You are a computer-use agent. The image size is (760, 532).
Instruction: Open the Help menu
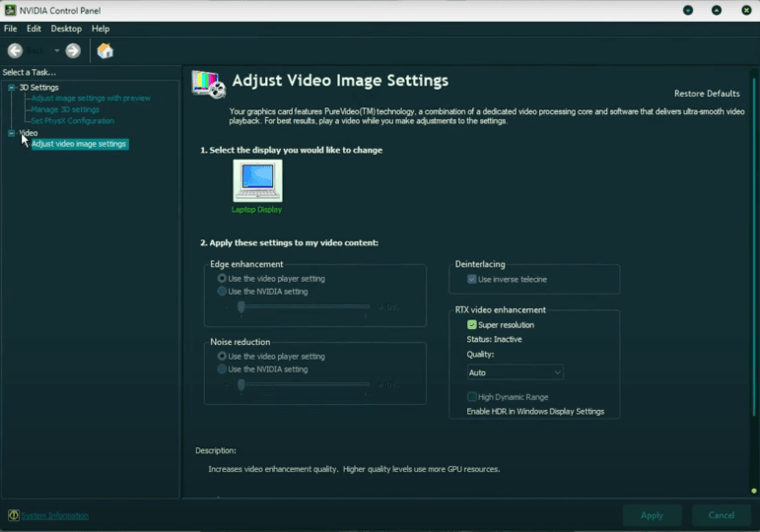pos(101,29)
